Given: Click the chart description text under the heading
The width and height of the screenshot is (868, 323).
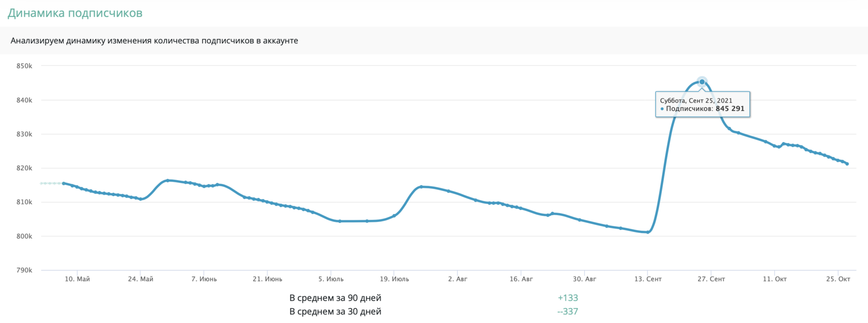Looking at the screenshot, I should [x=154, y=41].
